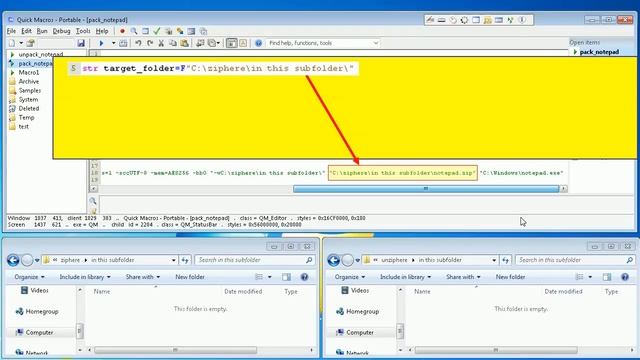Viewport: 640px width, 360px height.
Task: Open 'Share with' in the ziphere window
Action: 142,277
